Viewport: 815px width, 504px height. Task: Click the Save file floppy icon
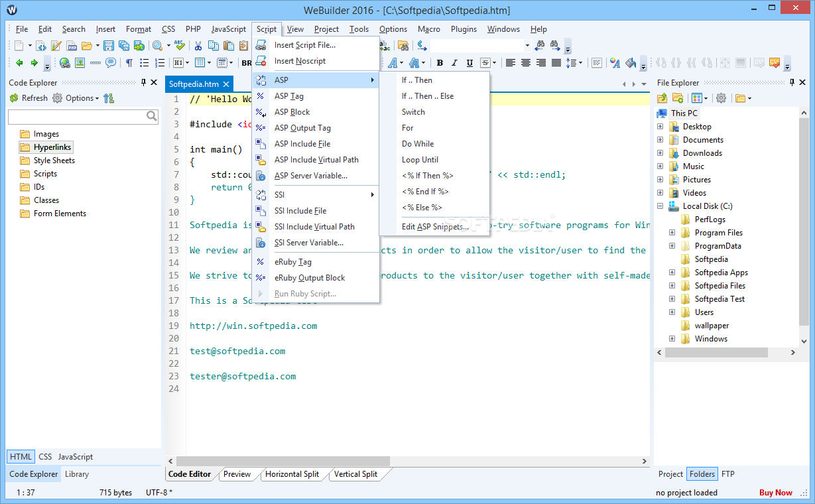109,46
